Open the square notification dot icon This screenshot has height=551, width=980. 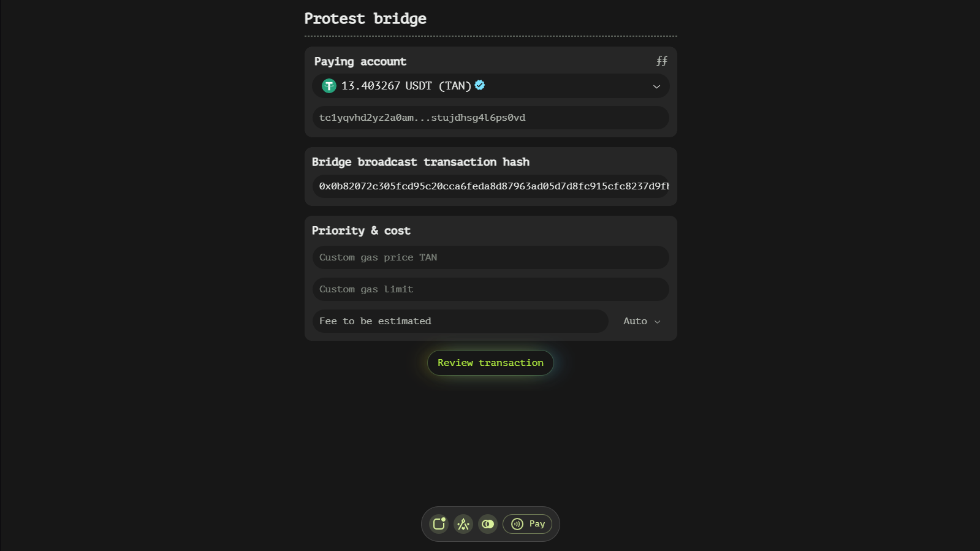tap(439, 524)
